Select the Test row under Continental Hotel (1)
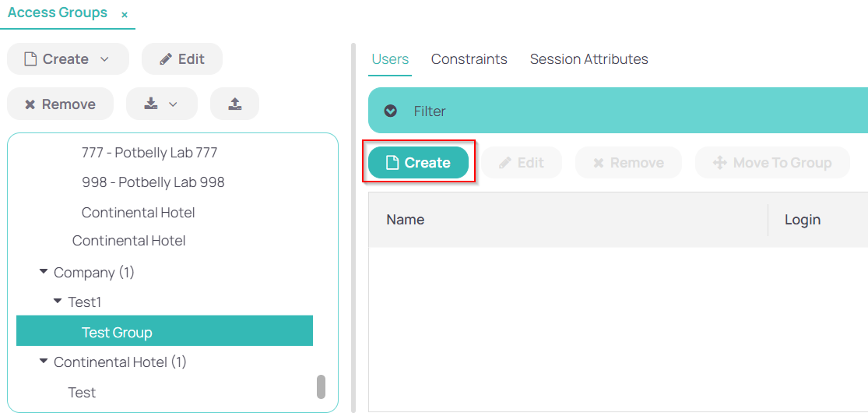Screen dimensions: 868x420 82,393
